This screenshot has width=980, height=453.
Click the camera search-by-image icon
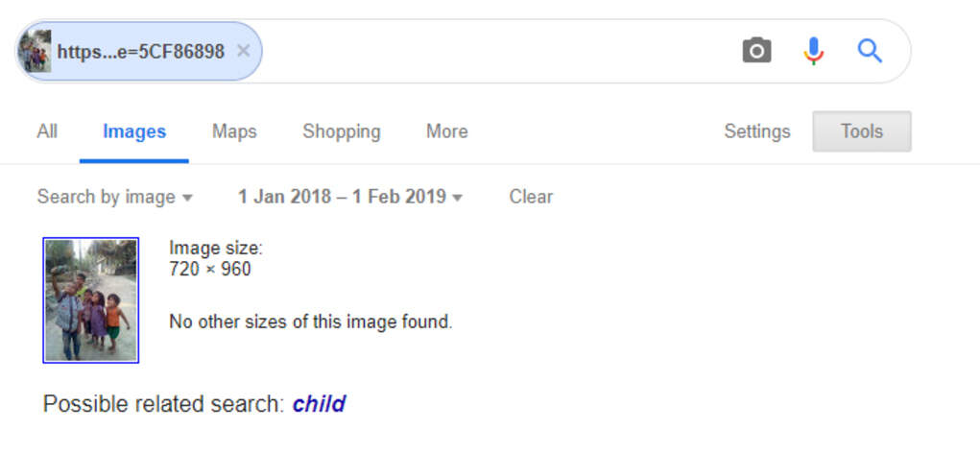(x=756, y=51)
